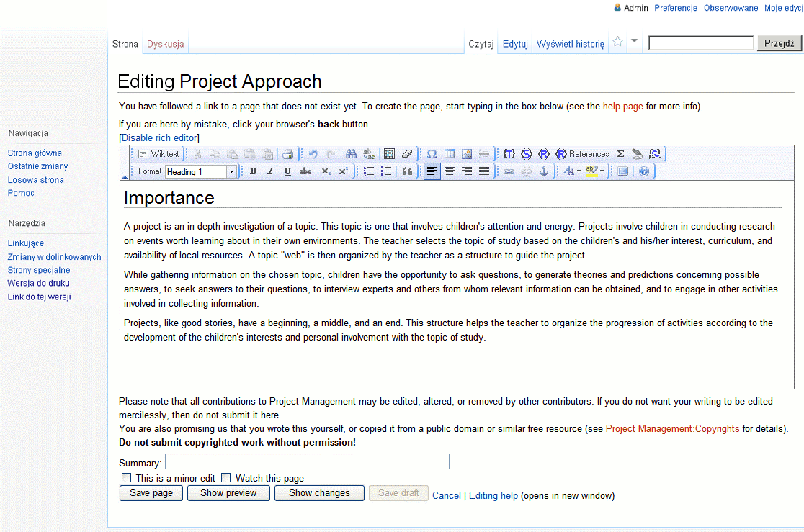The image size is (804, 532).
Task: Enable the 'Watch this page' checkbox
Action: coord(226,478)
